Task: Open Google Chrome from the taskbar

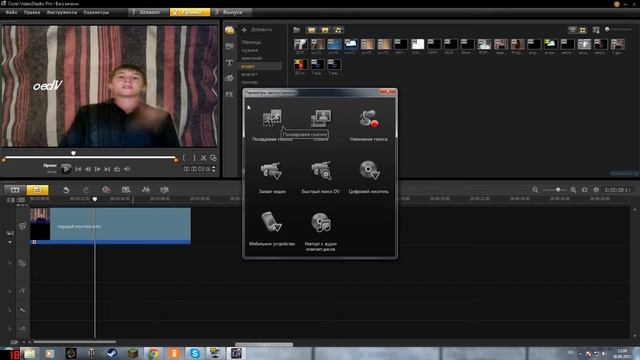Action: point(153,353)
